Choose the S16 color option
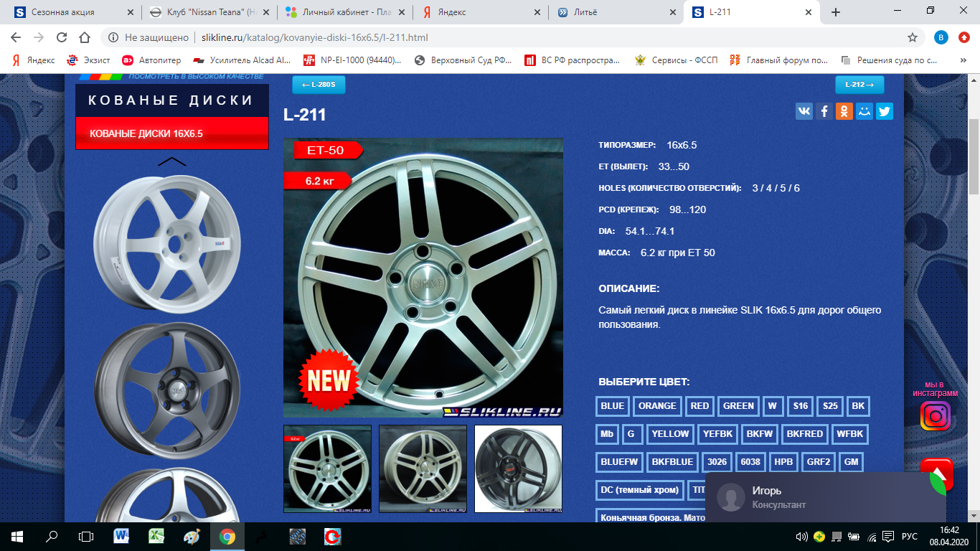The width and height of the screenshot is (980, 551). pyautogui.click(x=800, y=406)
